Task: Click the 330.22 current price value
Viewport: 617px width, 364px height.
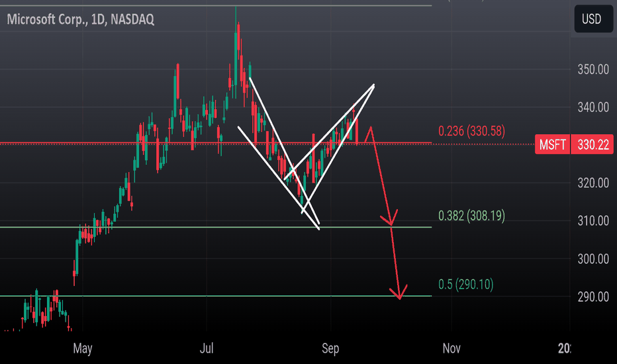Action: tap(593, 144)
